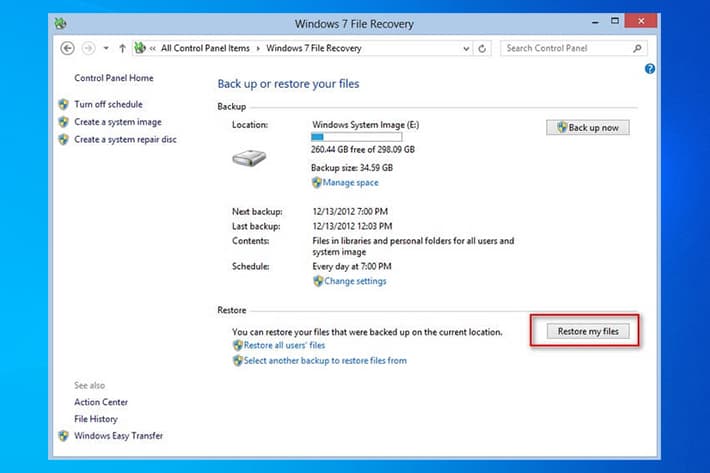Click Create a system image link
The width and height of the screenshot is (710, 473).
[x=118, y=122]
